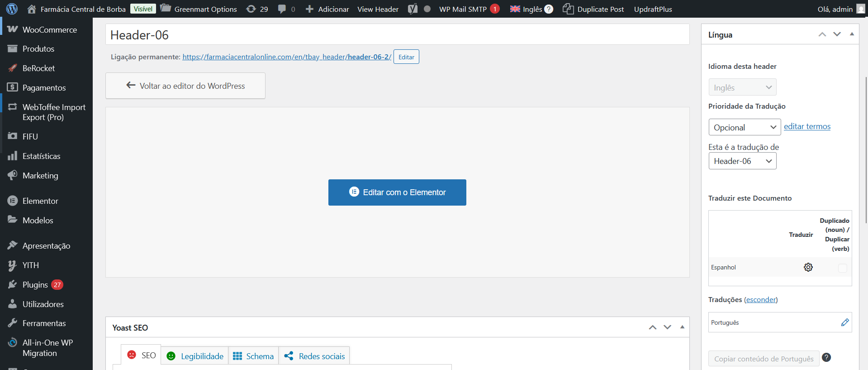The height and width of the screenshot is (370, 868).
Task: Move the Yoast SEO panel down
Action: (x=668, y=327)
